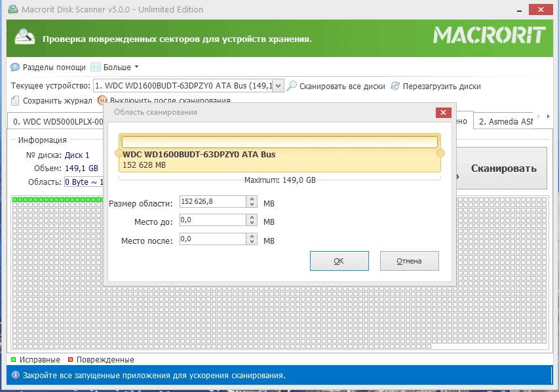Click the Больше list icon

[x=96, y=67]
